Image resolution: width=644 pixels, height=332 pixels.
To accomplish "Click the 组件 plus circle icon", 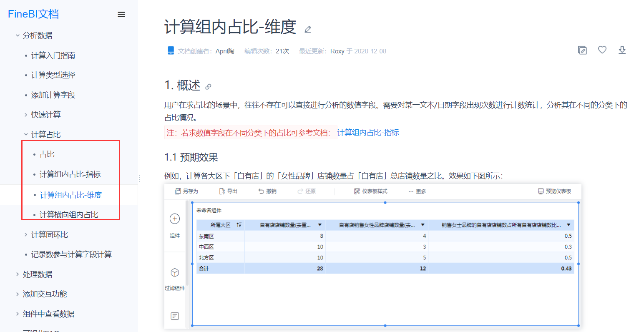I will pyautogui.click(x=175, y=219).
